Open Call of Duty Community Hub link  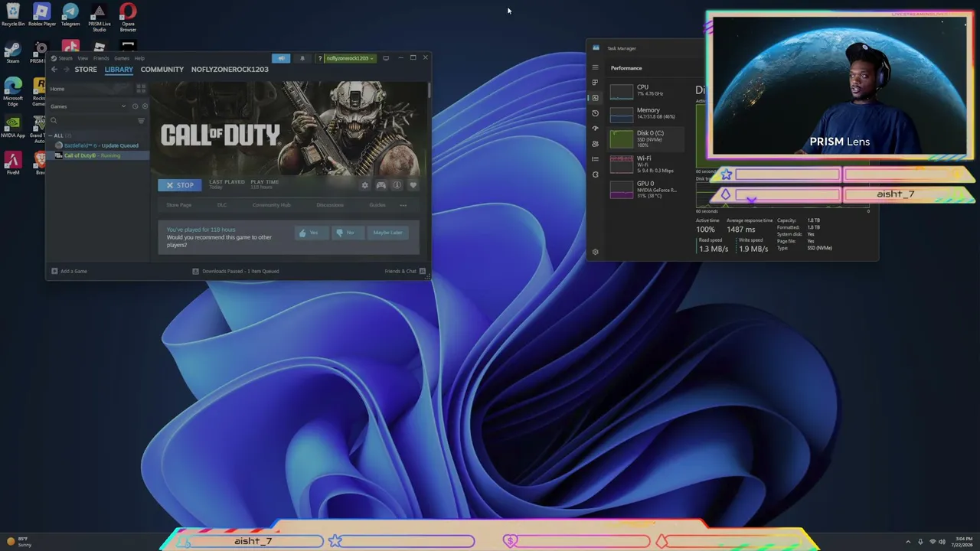click(x=272, y=205)
